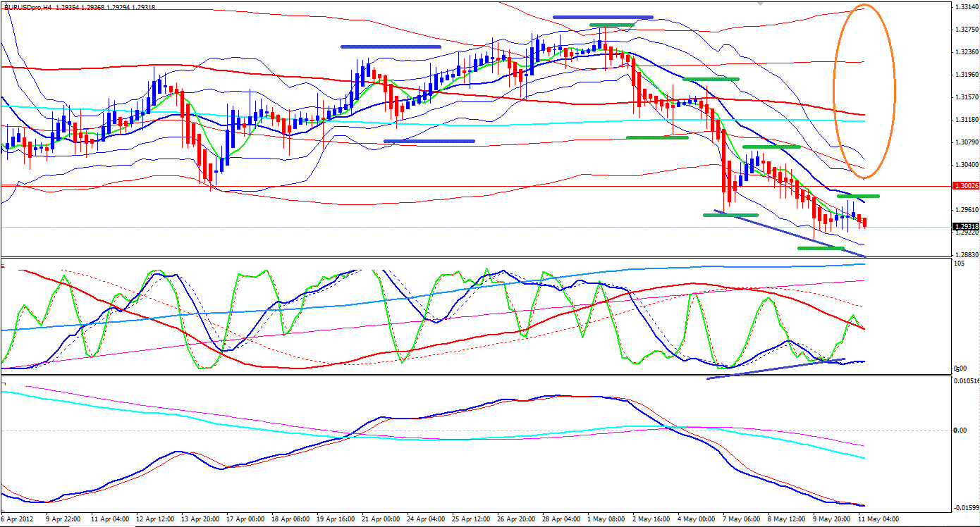This screenshot has height=527, width=980.
Task: Click the 11 May 04:00 time label
Action: point(878,519)
